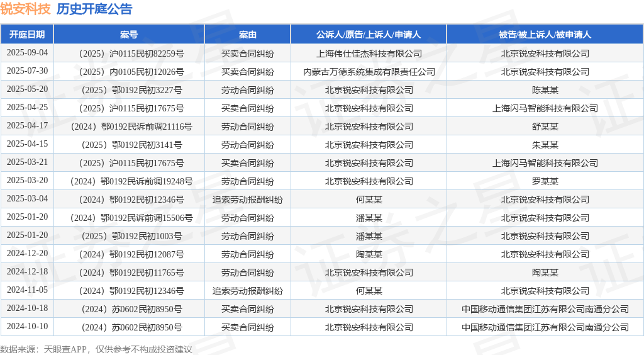Click date cell 2025-03-20
The image size is (644, 355).
click(x=27, y=181)
